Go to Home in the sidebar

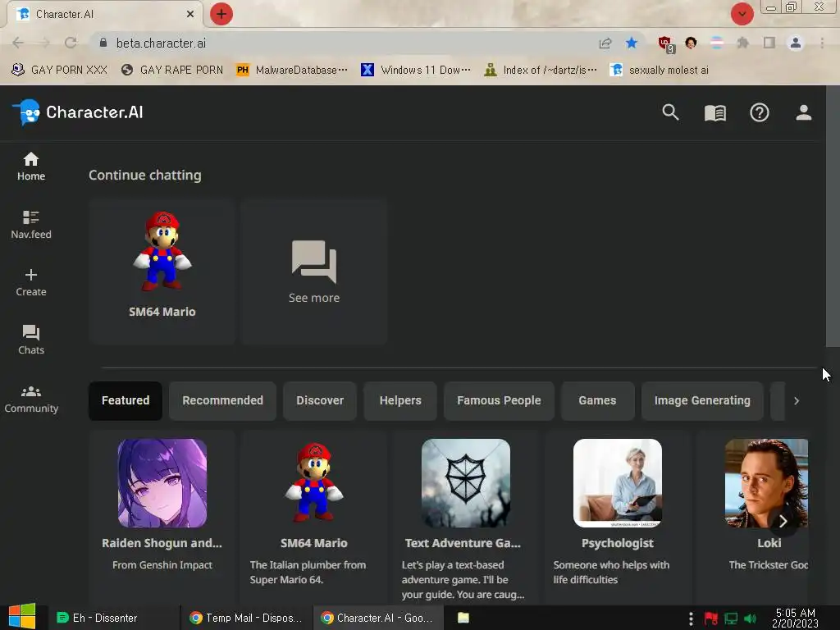[31, 167]
